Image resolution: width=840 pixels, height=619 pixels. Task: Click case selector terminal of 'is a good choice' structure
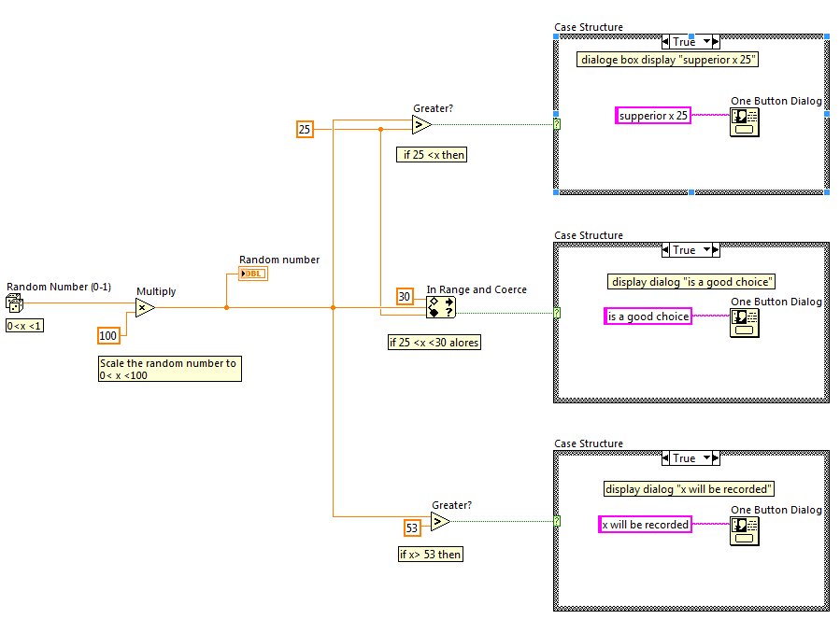(x=557, y=313)
